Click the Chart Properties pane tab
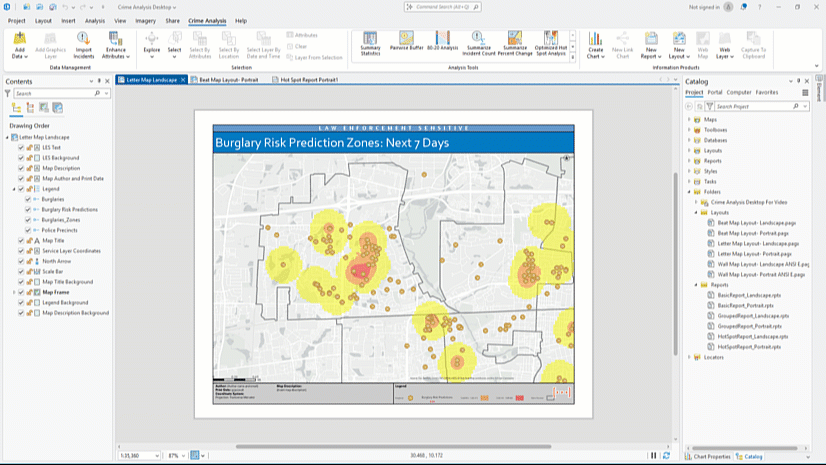 tap(707, 457)
